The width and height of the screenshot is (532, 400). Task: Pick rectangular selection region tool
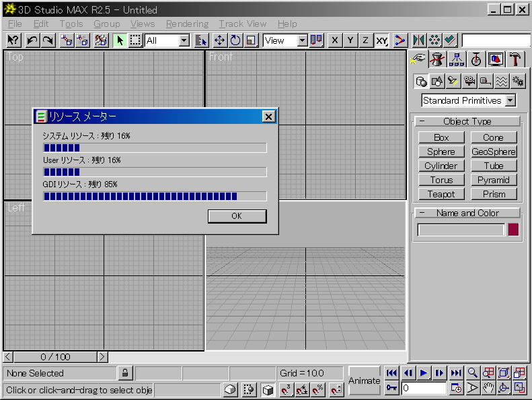coord(135,40)
